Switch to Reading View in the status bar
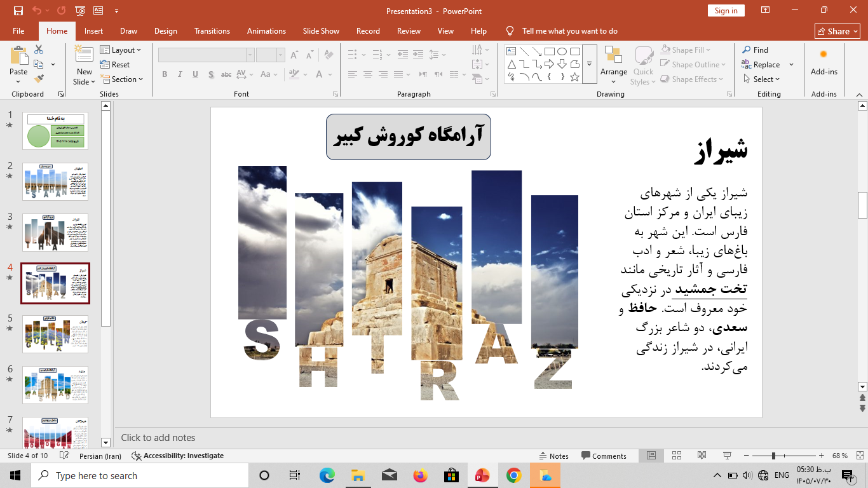 click(x=702, y=456)
